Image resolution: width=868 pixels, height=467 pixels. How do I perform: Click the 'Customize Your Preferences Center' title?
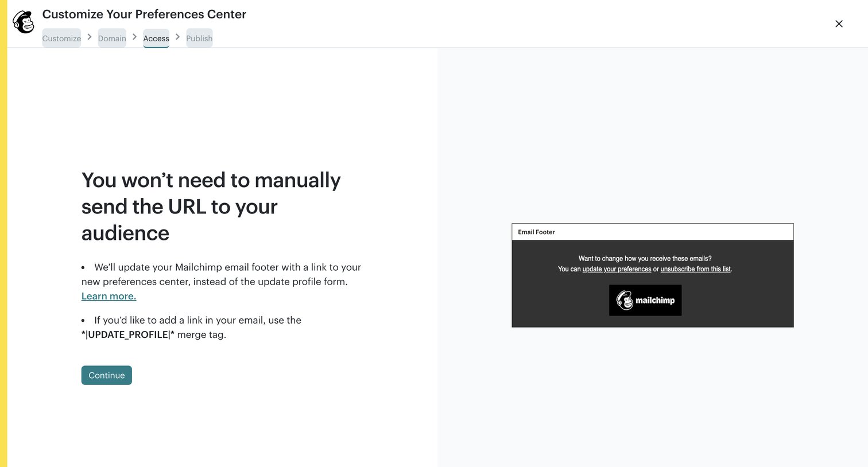[x=144, y=14]
